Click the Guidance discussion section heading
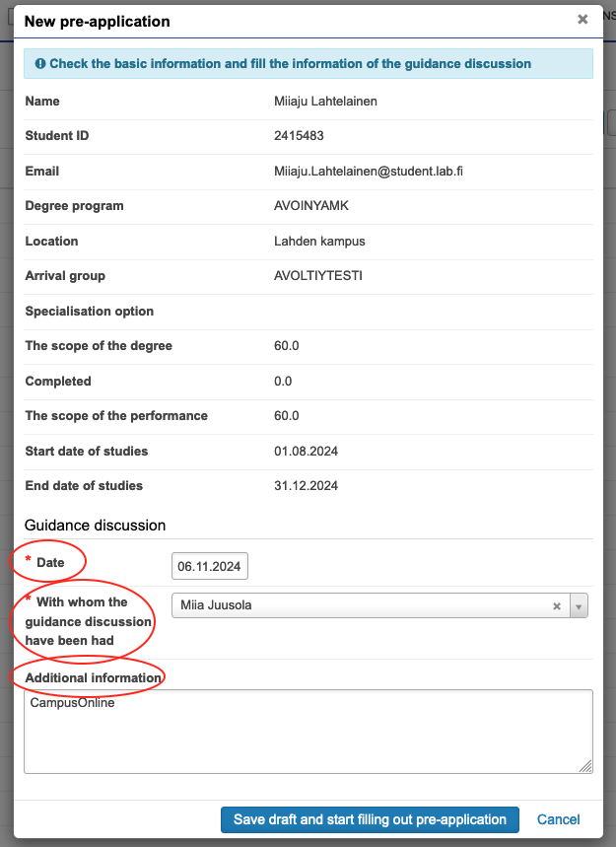The width and height of the screenshot is (616, 847). click(95, 526)
